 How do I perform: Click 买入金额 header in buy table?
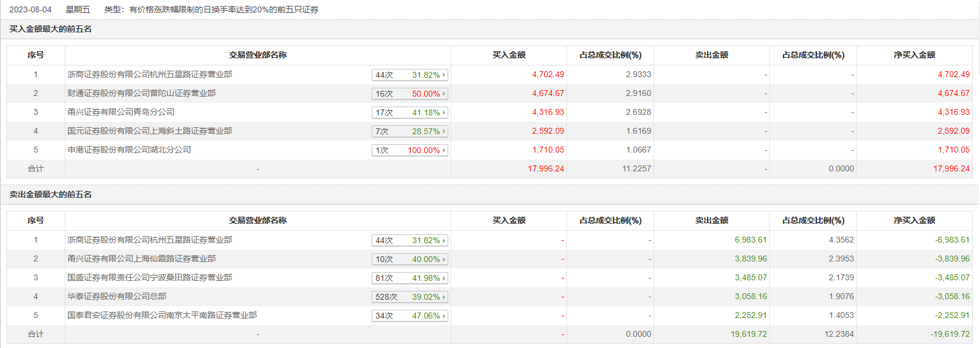coord(509,55)
